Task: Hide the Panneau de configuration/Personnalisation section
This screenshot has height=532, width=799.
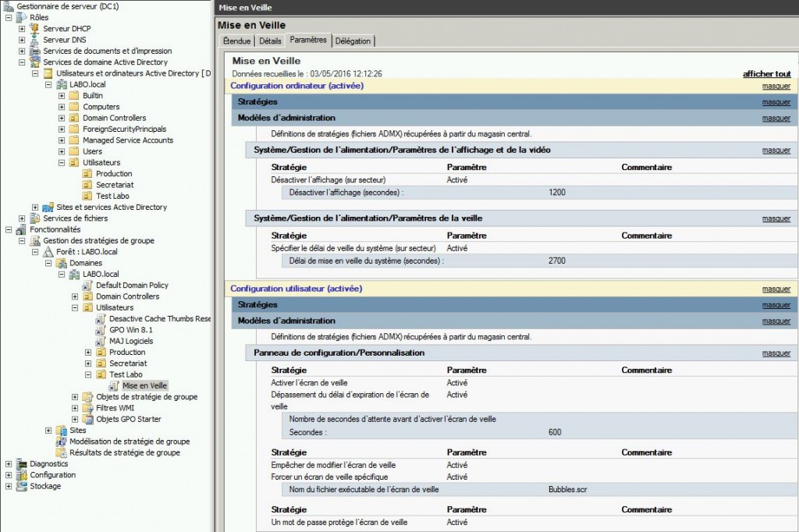Action: pos(776,353)
